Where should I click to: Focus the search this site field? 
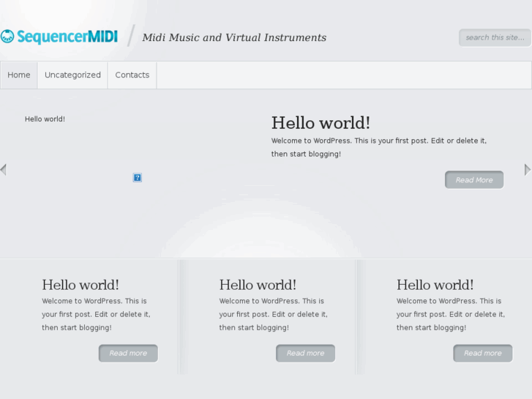495,37
